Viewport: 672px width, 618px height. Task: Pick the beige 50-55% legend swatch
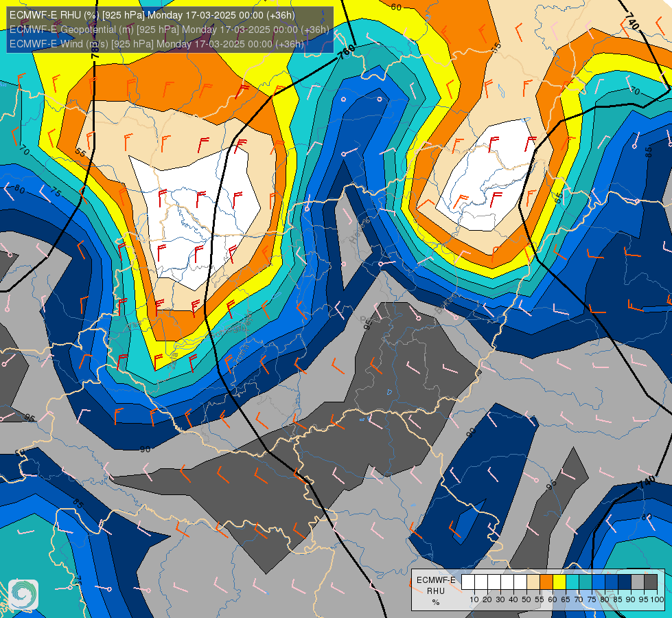[x=533, y=582]
